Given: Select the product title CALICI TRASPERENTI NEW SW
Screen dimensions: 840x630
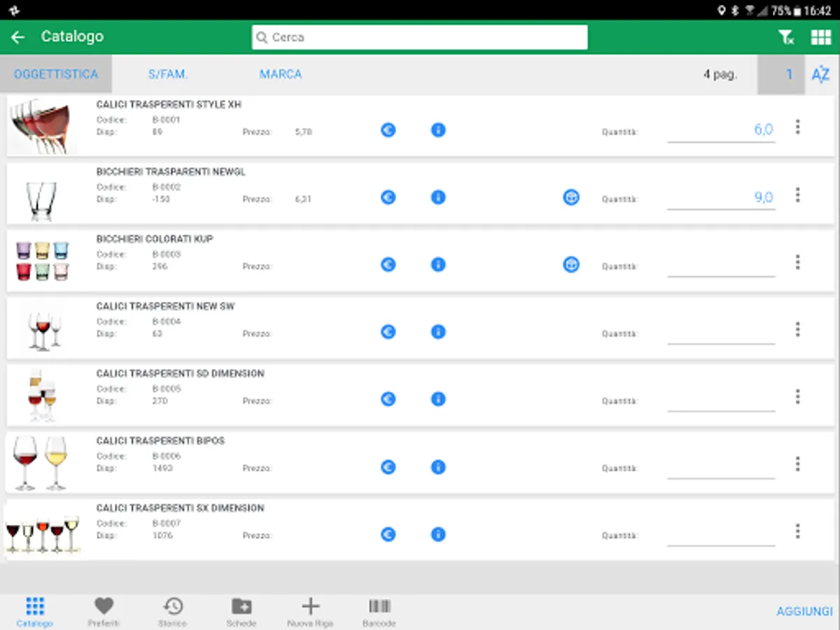Looking at the screenshot, I should point(165,307).
